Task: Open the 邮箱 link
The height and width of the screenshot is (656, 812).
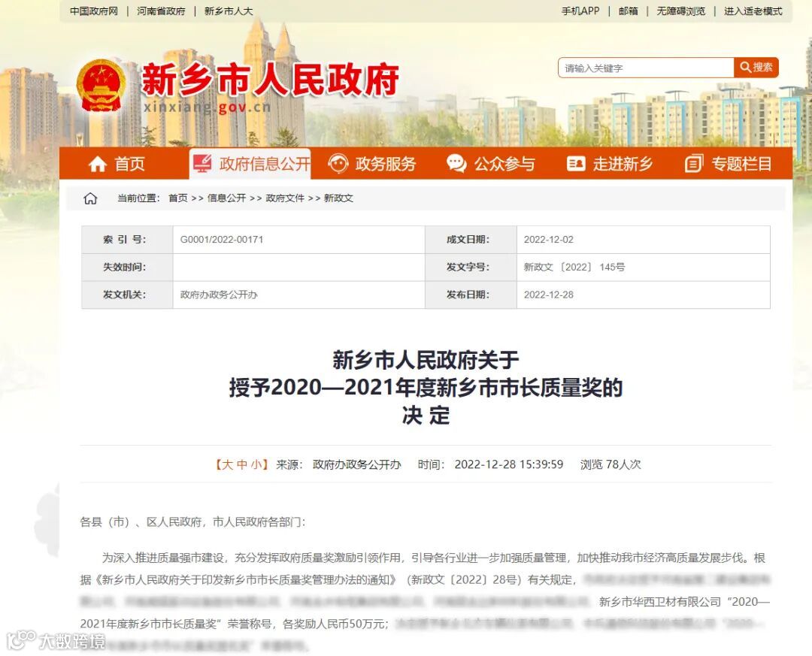Action: 628,11
